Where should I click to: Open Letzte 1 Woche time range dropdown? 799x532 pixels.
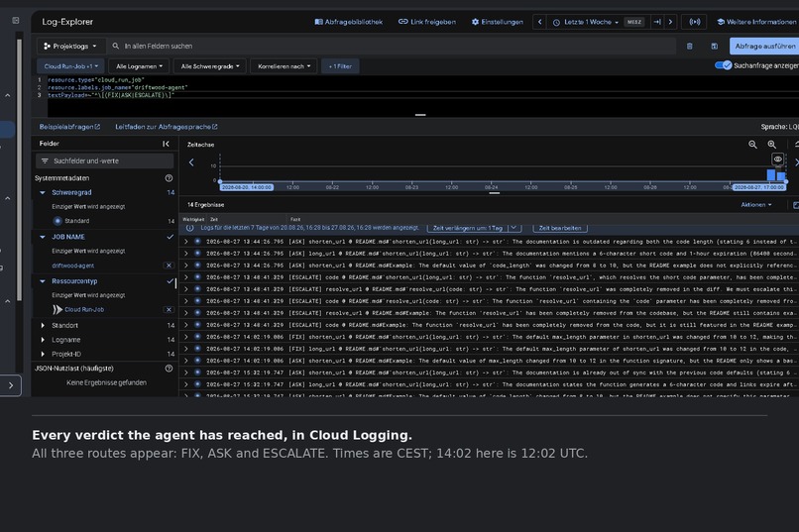(586, 22)
